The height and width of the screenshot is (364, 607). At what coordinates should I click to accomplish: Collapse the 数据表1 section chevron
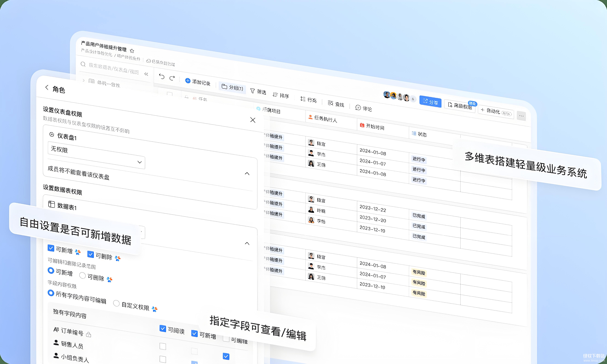tap(247, 244)
